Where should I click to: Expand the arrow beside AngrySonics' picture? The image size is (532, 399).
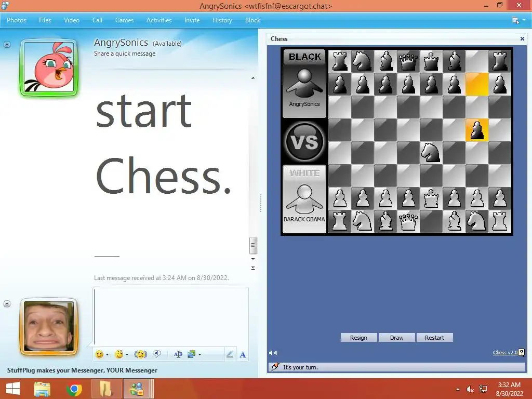7,45
